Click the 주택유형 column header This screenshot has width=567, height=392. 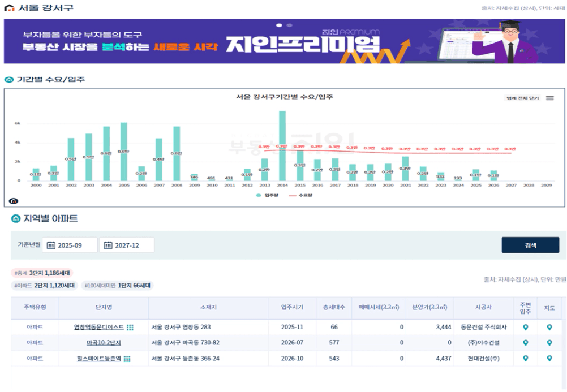(x=35, y=307)
